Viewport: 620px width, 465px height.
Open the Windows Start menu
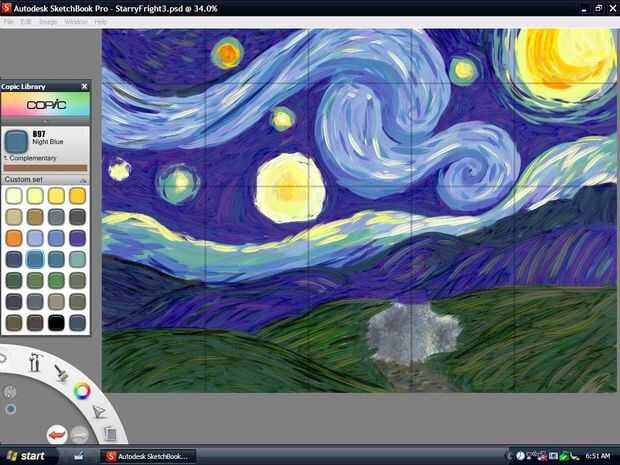tap(25, 456)
